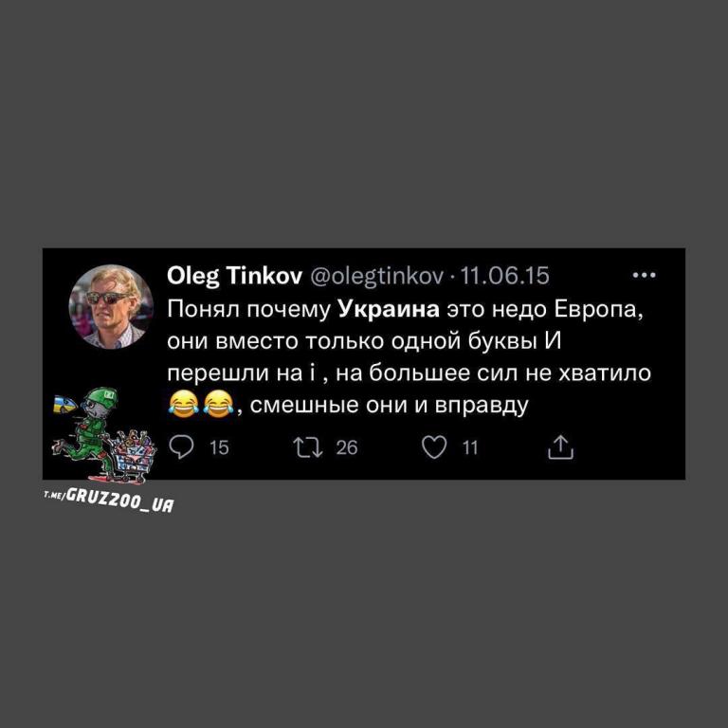Open the share tweet icon

coord(561,446)
